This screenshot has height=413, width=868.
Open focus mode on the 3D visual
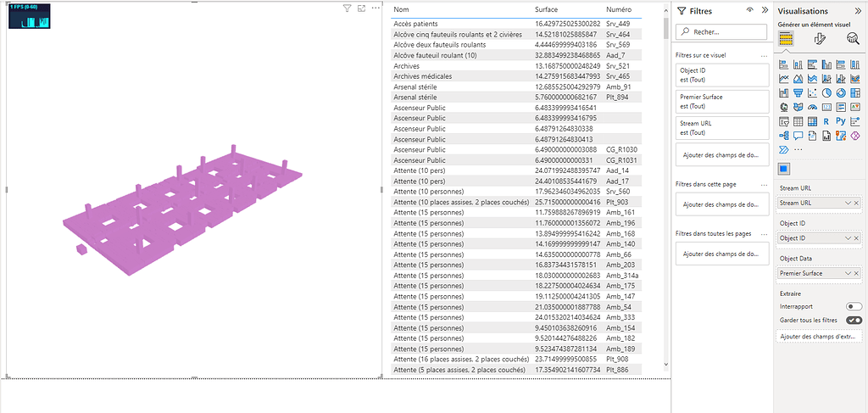click(x=361, y=8)
